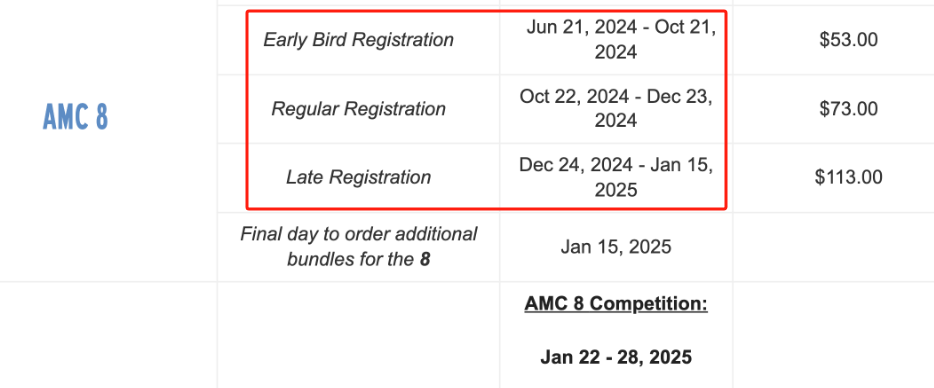Viewport: 934px width, 388px height.
Task: Click the $73.00 price
Action: pyautogui.click(x=848, y=108)
